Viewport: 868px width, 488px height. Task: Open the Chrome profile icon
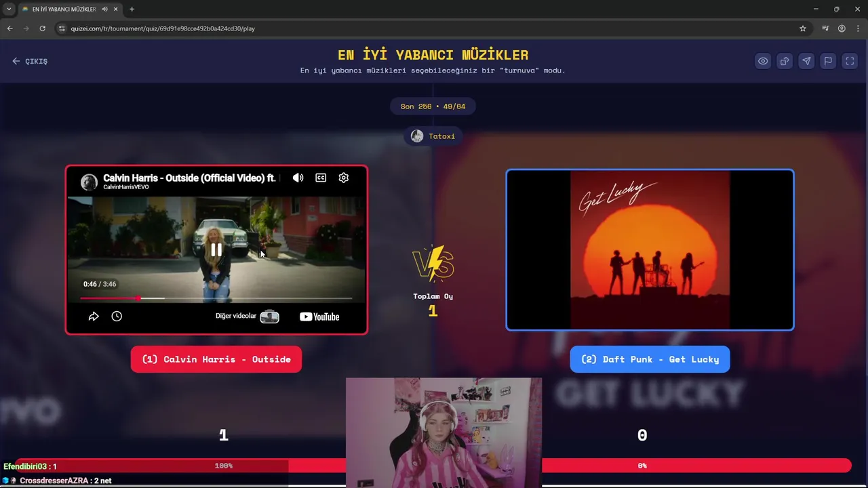pyautogui.click(x=842, y=28)
